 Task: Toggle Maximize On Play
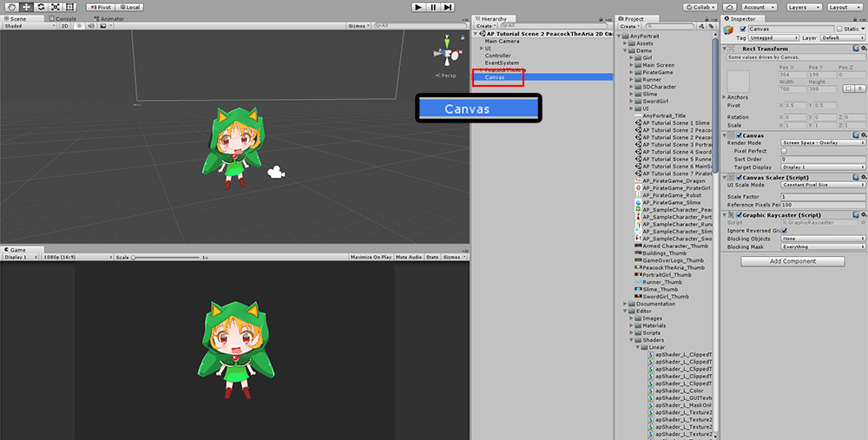pos(371,257)
